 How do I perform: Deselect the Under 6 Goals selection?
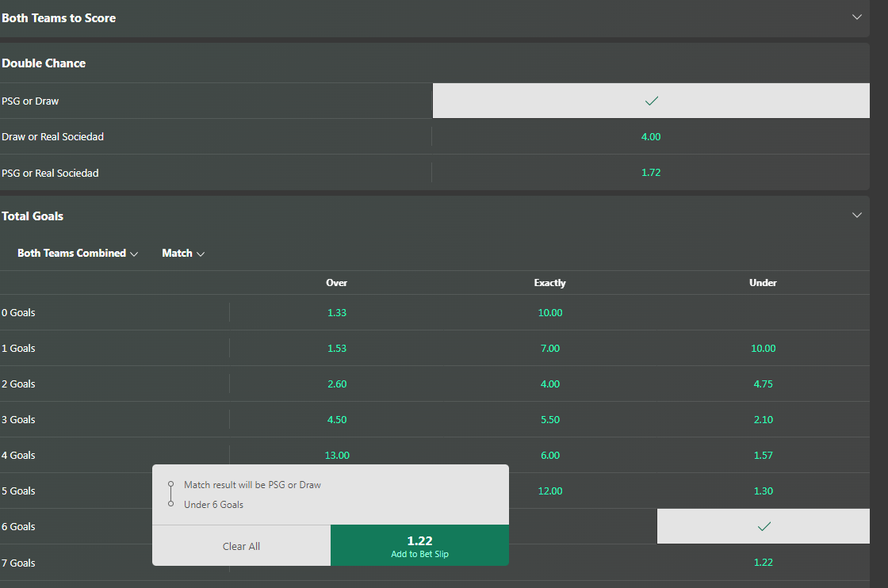click(x=763, y=526)
